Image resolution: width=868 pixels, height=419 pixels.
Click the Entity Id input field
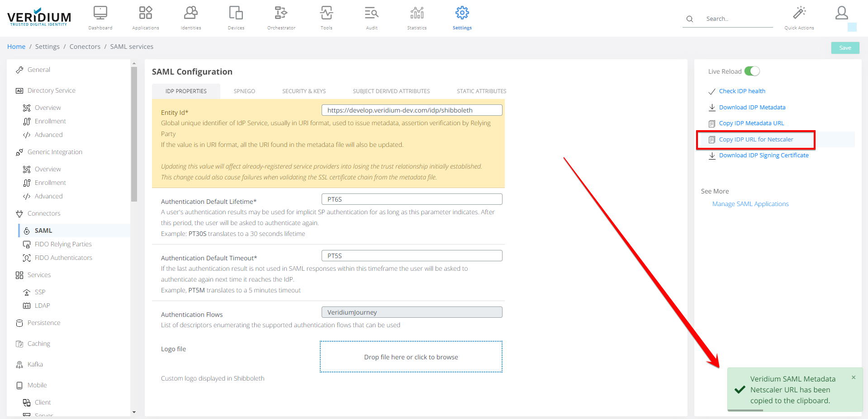coord(412,110)
